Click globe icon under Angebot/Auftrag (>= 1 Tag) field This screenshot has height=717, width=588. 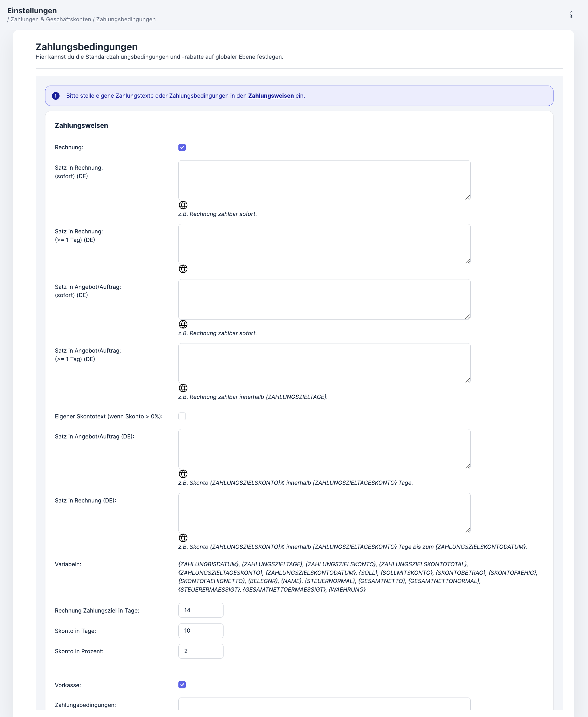pos(183,388)
